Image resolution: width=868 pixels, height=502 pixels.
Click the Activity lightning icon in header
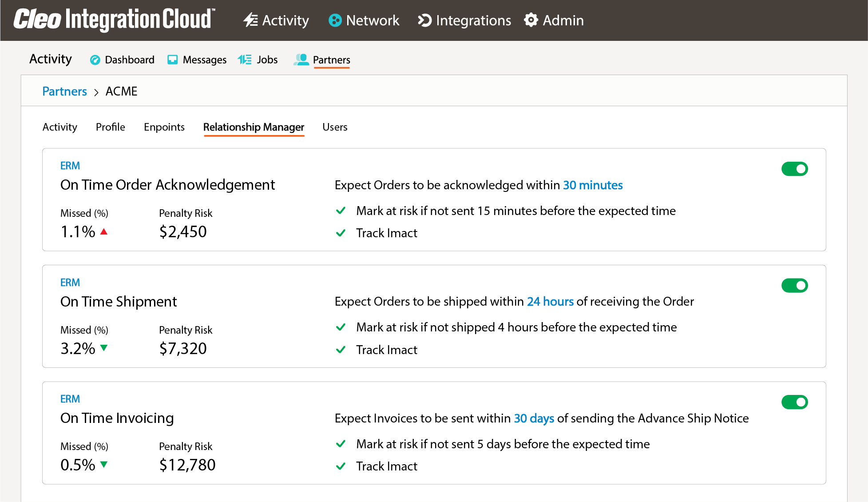coord(251,20)
